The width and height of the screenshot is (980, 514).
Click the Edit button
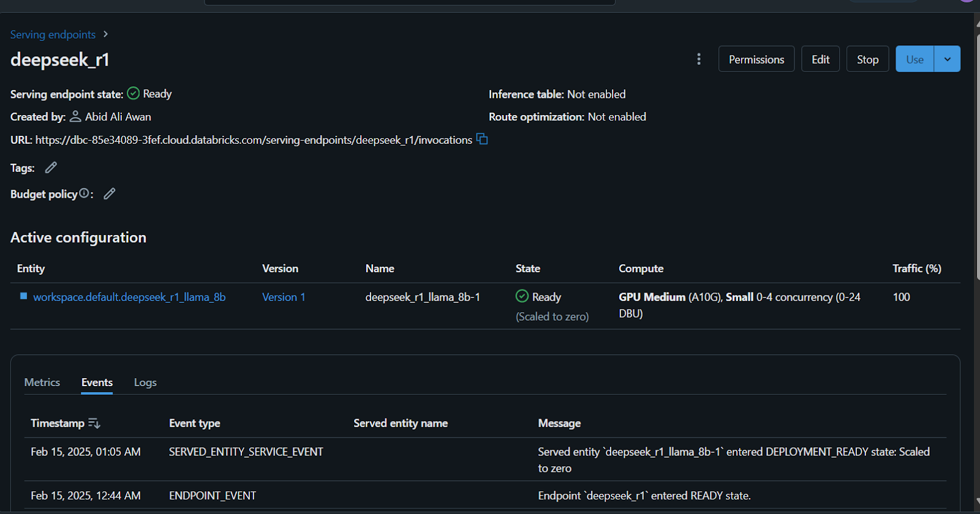coord(821,59)
